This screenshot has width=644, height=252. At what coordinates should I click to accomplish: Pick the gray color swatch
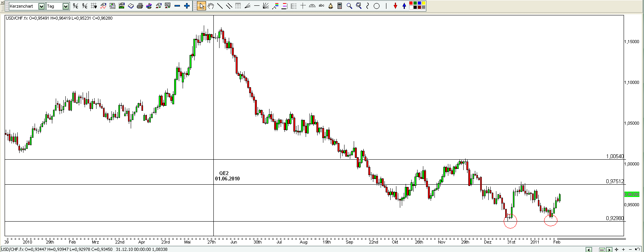[423, 7]
